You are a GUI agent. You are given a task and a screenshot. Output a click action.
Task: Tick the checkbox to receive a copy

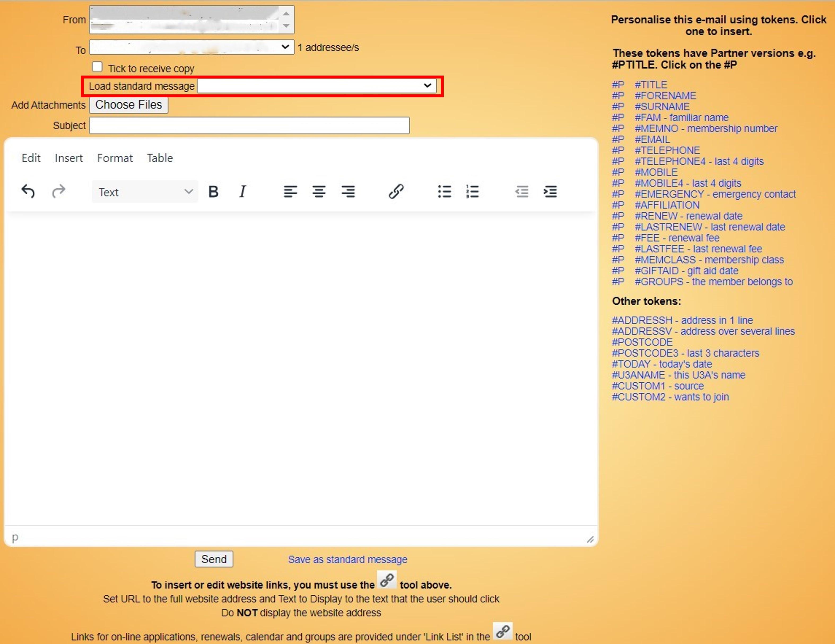[x=97, y=67]
